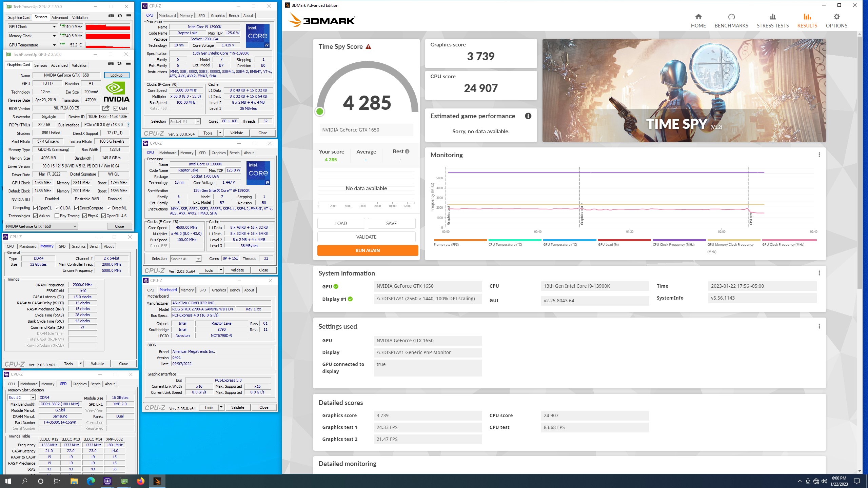Open Socket #1 selection in P-Core CPU-Z
Image resolution: width=868 pixels, height=488 pixels.
(x=185, y=122)
